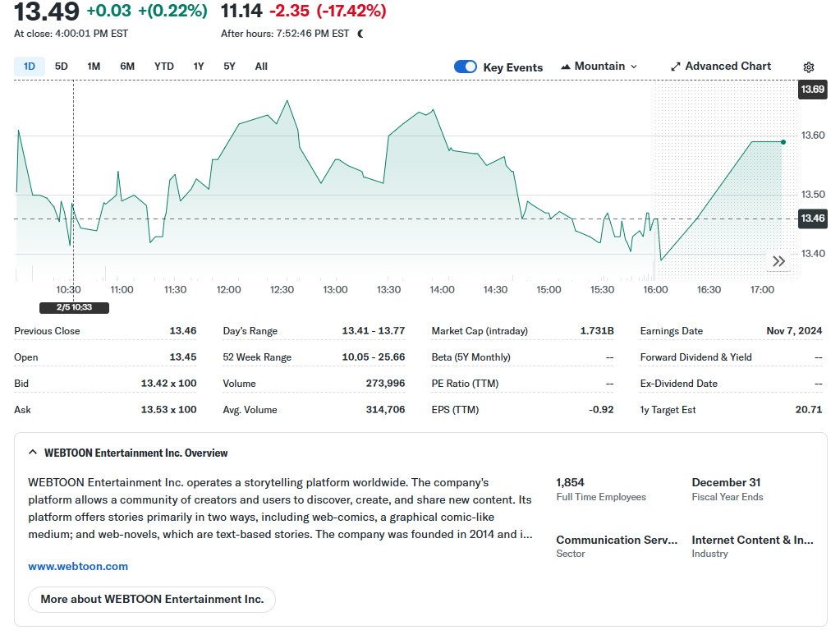Click the 1y Target Est value 20.71
The image size is (840, 635).
809,410
